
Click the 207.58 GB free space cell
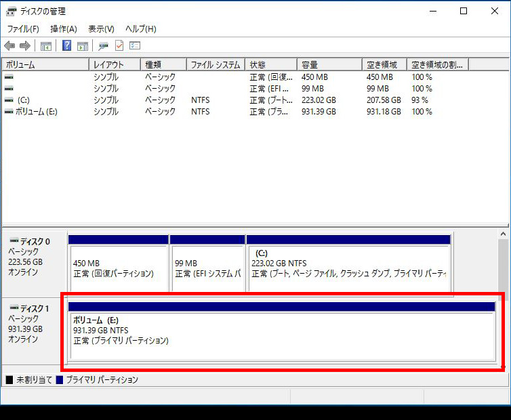(384, 100)
